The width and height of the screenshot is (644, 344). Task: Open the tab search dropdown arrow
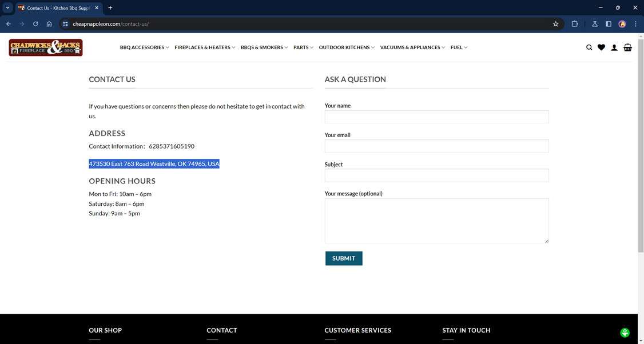(7, 8)
